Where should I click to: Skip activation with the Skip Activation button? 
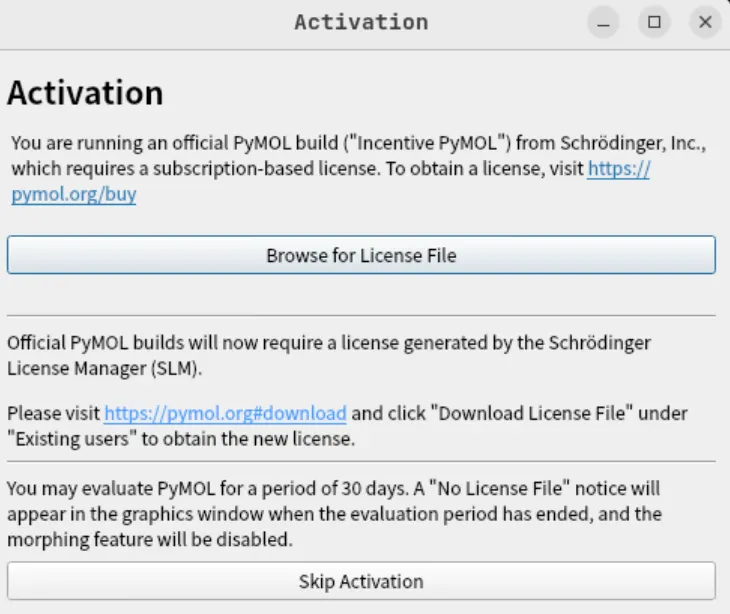pos(361,581)
